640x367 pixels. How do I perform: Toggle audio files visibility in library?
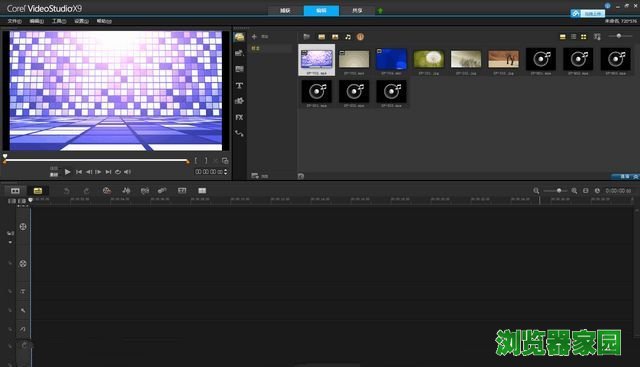[348, 37]
